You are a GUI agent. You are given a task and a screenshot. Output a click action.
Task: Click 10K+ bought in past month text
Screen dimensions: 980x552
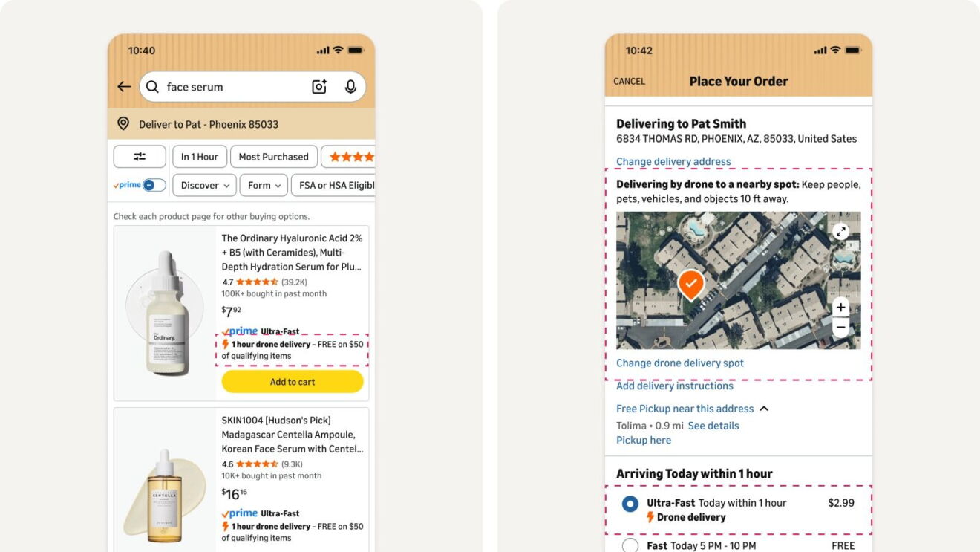click(272, 475)
